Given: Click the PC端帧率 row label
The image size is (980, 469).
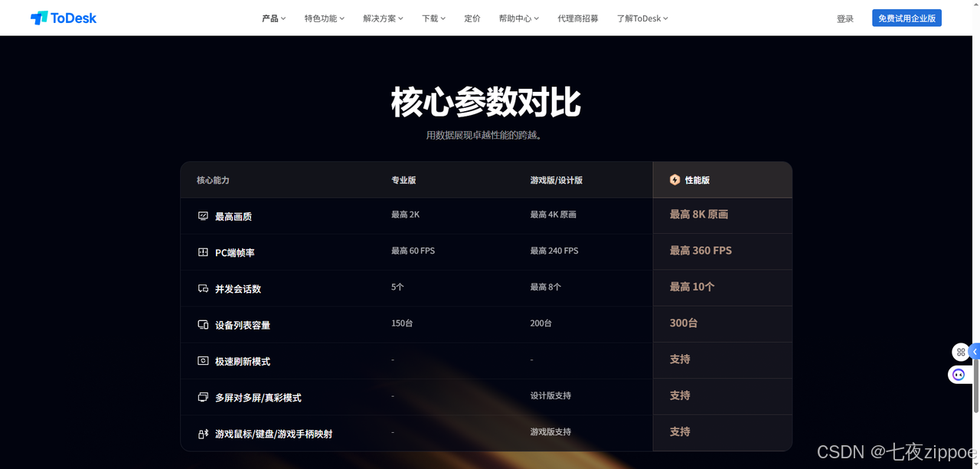Looking at the screenshot, I should click(x=235, y=253).
